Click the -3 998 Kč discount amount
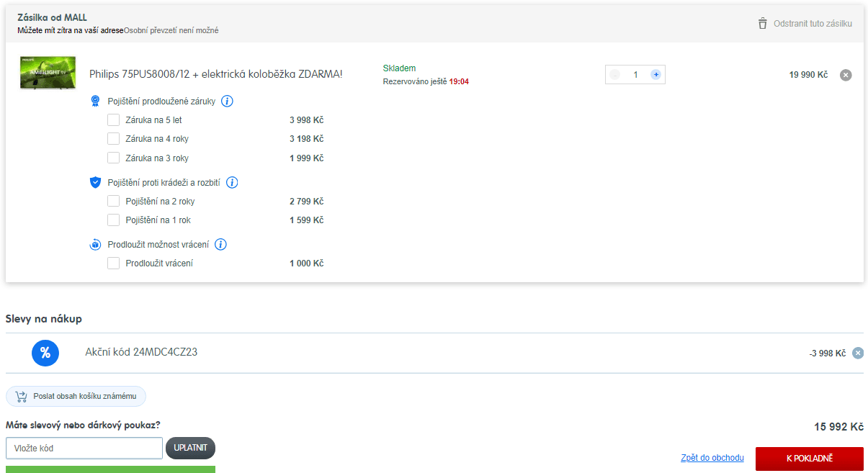 point(827,353)
